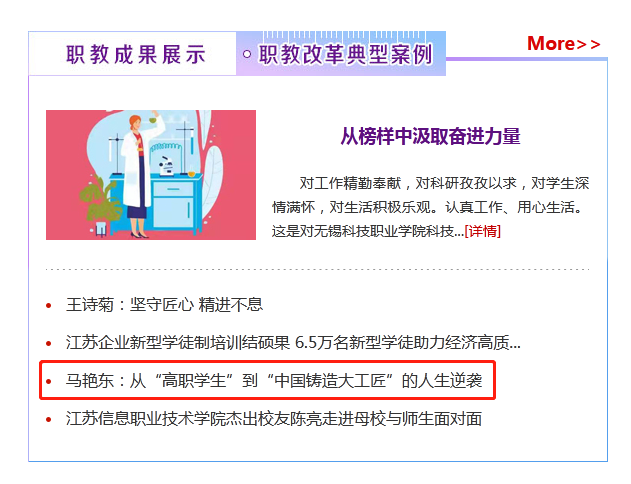This screenshot has width=631, height=484.
Task: Click the red bullet beside 马艳东
Action: pos(49,381)
